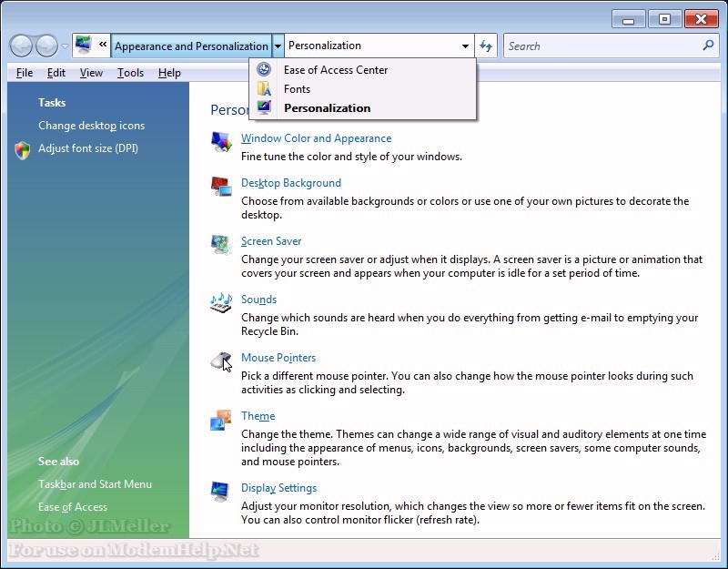The height and width of the screenshot is (569, 728).
Task: Collapse the Appearance and Personalization dropdown arrow
Action: pos(278,46)
